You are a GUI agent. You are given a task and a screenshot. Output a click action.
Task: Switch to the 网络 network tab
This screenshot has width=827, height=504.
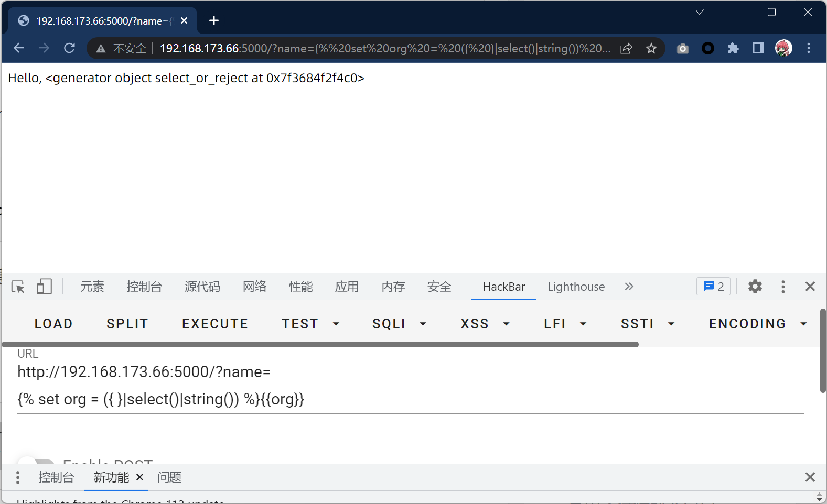point(254,287)
